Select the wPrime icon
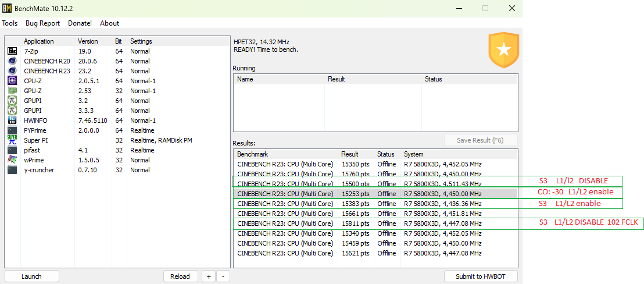644x284 pixels. pos(12,160)
